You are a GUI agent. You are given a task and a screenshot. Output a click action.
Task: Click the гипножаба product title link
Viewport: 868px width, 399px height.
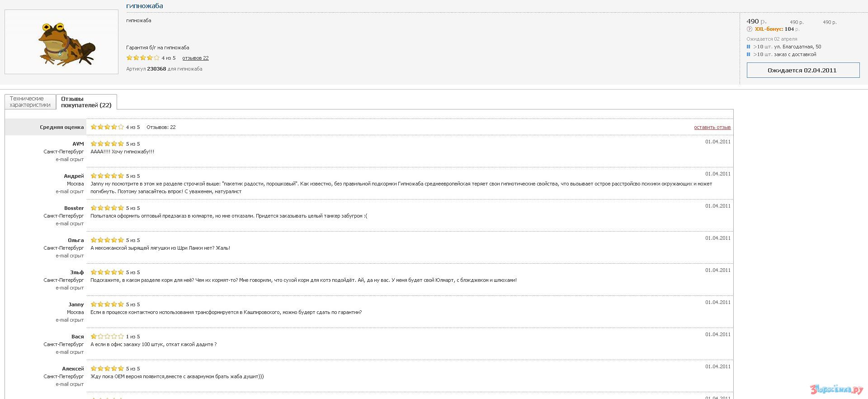tap(145, 6)
